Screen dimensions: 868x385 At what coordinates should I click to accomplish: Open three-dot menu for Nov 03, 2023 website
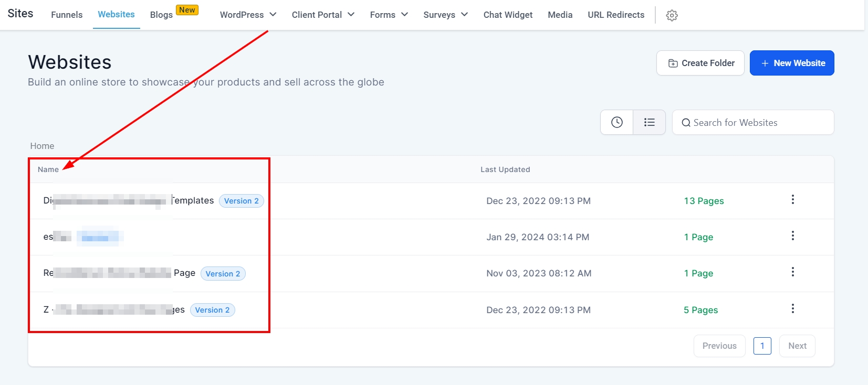pyautogui.click(x=792, y=272)
